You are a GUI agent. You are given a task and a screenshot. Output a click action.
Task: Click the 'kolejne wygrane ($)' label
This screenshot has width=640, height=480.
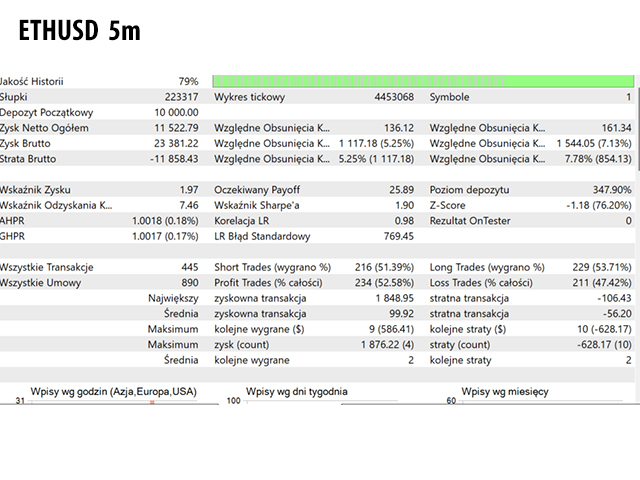(x=259, y=330)
